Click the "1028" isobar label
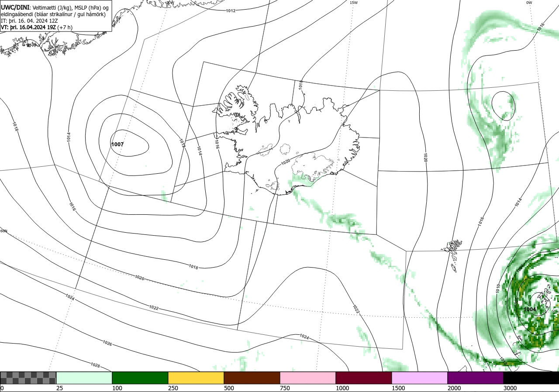This screenshot has width=559, height=392. 96,364
